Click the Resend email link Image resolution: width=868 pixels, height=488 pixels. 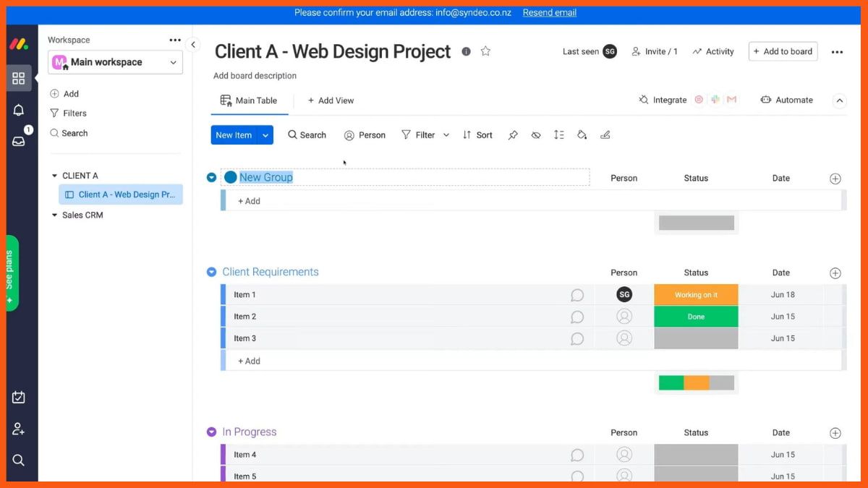coord(550,12)
